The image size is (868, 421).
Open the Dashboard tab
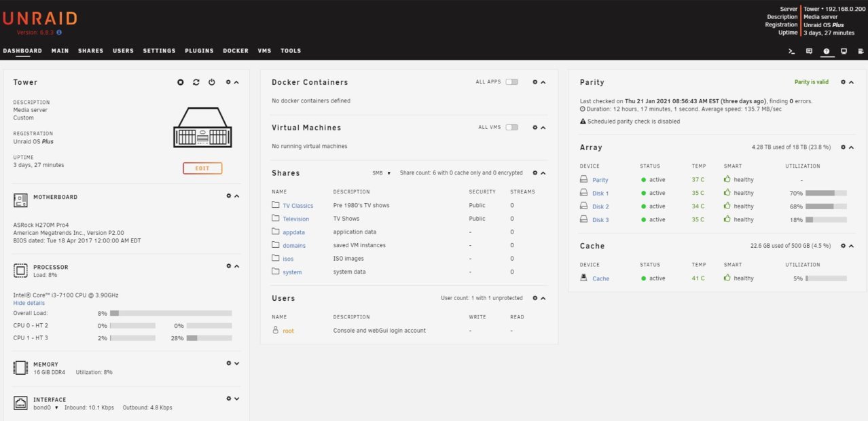pyautogui.click(x=22, y=51)
